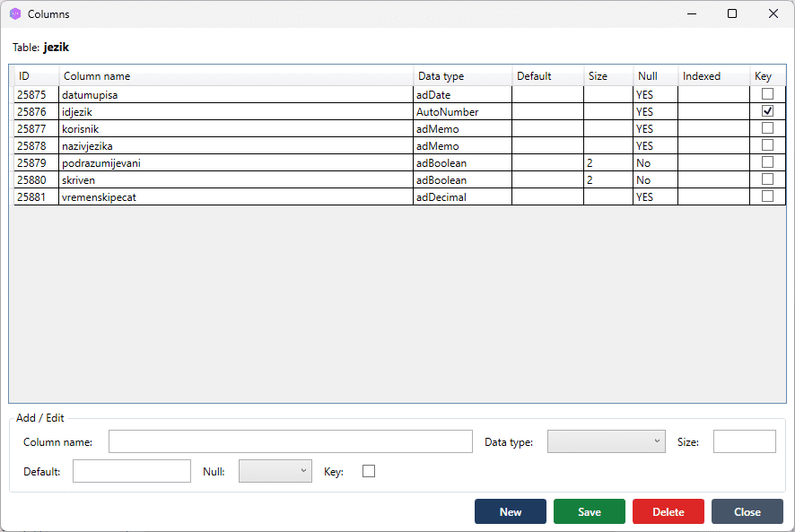Click the Default input field
The width and height of the screenshot is (795, 532).
(x=131, y=470)
